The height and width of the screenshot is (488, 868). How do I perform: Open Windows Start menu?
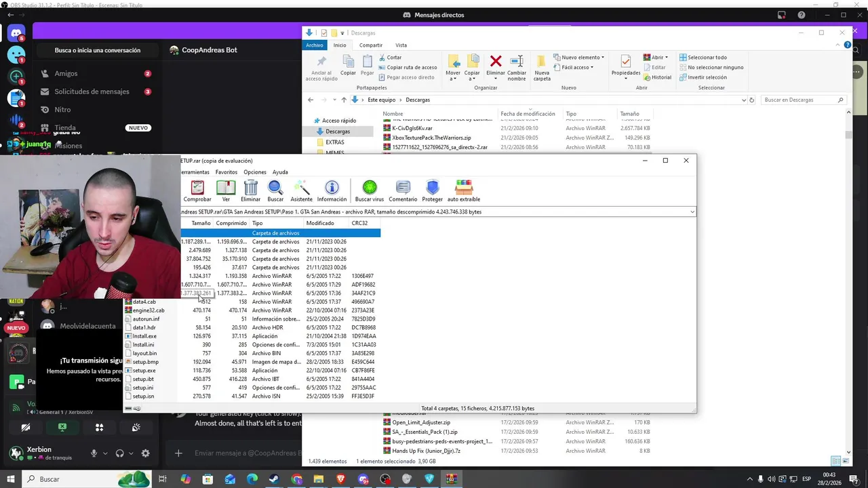pos(12,479)
